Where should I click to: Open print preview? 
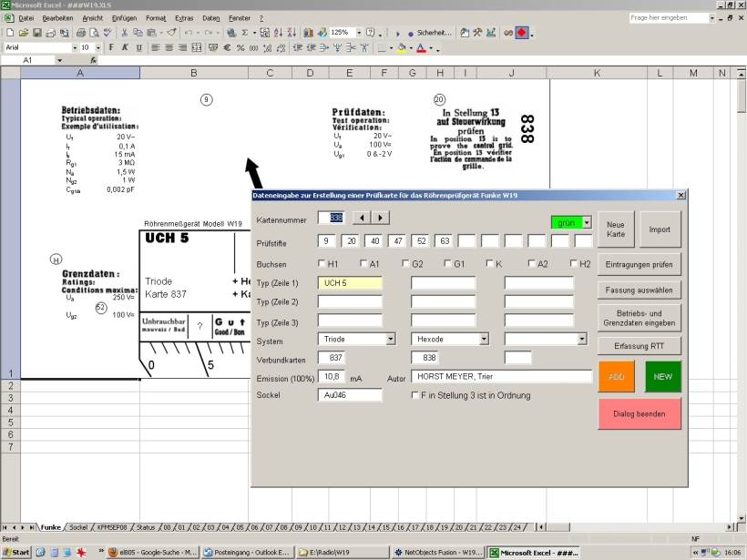click(x=95, y=33)
